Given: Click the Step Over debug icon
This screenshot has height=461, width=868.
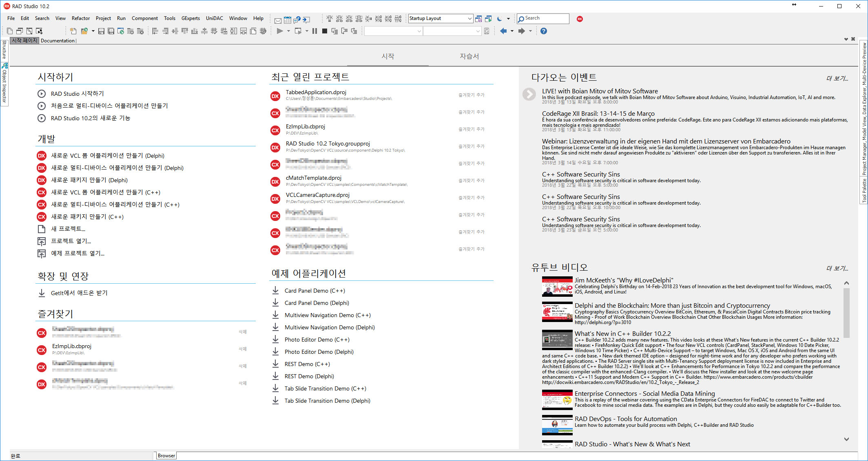Looking at the screenshot, I should point(344,31).
